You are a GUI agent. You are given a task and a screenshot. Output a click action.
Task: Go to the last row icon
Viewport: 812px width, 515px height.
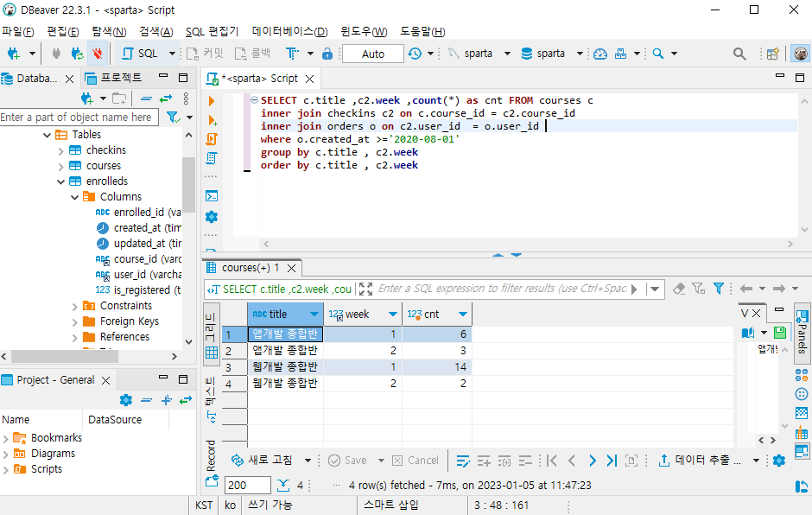click(612, 460)
